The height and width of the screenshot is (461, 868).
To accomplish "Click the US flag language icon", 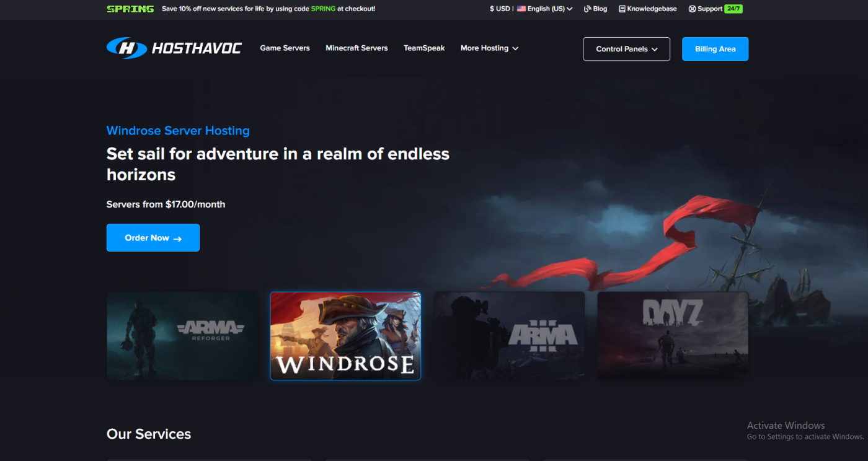I will pos(521,9).
